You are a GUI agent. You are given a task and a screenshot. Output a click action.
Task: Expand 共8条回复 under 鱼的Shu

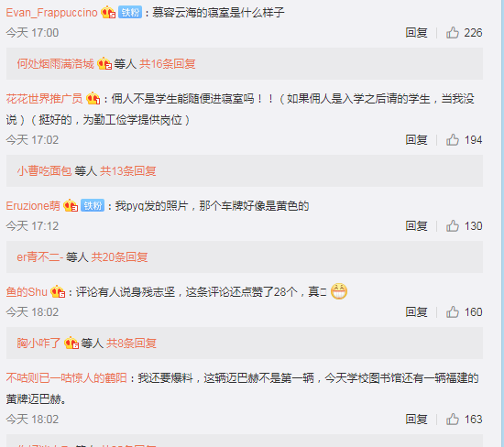coord(131,343)
